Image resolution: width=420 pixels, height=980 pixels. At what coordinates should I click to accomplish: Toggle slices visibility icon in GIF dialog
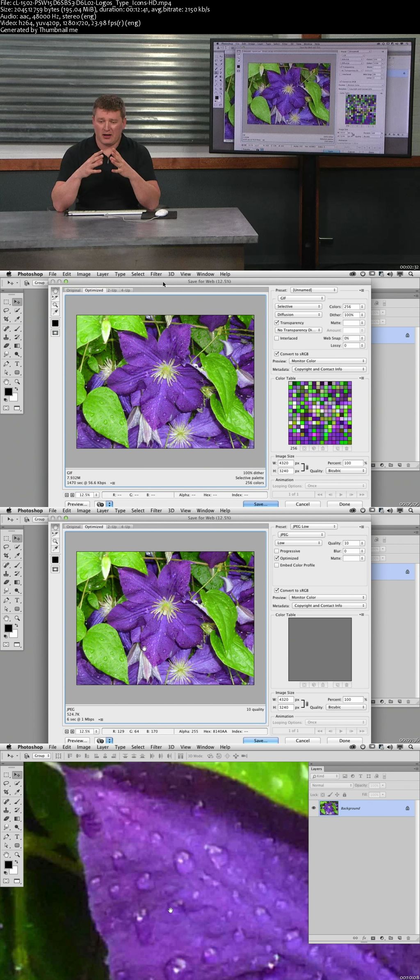tap(55, 333)
